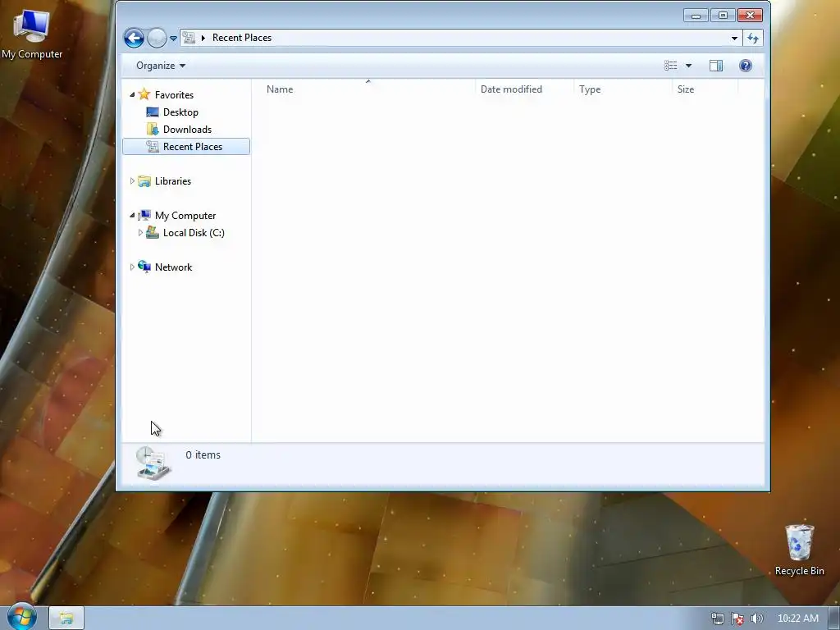Open Downloads in the navigation pane

click(187, 129)
